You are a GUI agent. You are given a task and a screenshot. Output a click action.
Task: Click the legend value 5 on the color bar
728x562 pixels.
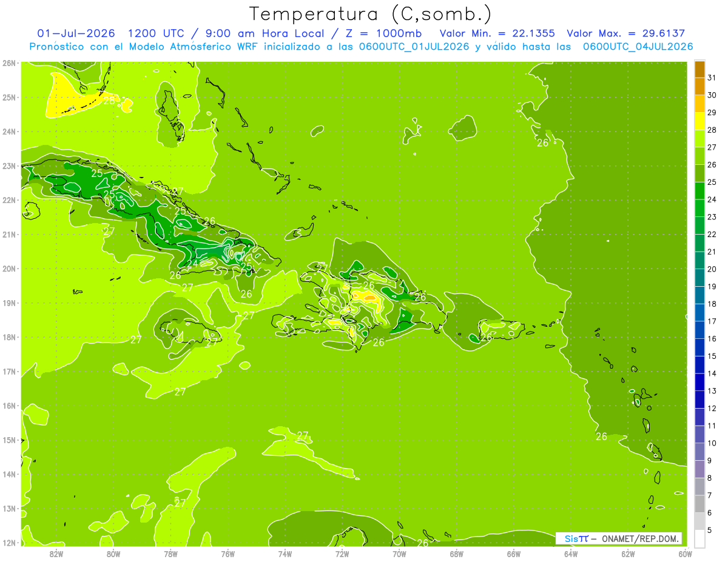[710, 530]
